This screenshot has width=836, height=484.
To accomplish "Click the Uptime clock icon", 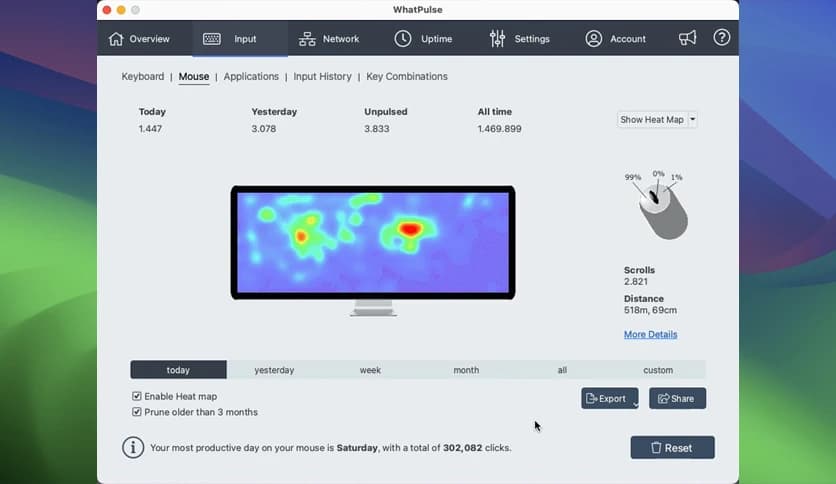I will [403, 39].
